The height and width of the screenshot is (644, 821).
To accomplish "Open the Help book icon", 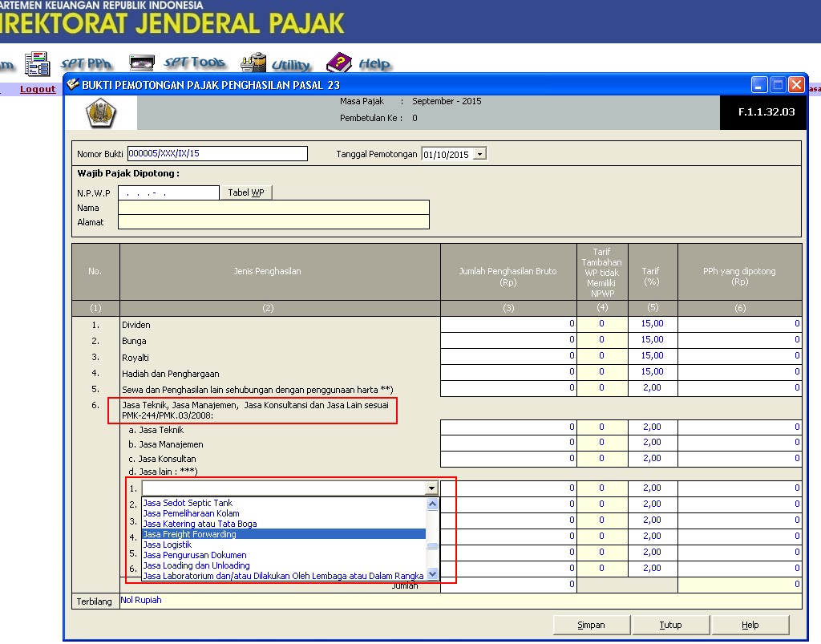I will pos(339,63).
